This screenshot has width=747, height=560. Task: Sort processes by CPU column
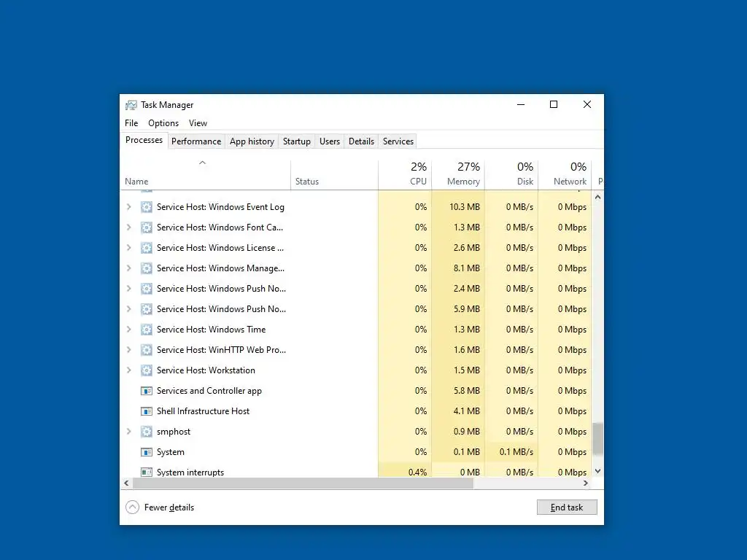pos(405,175)
